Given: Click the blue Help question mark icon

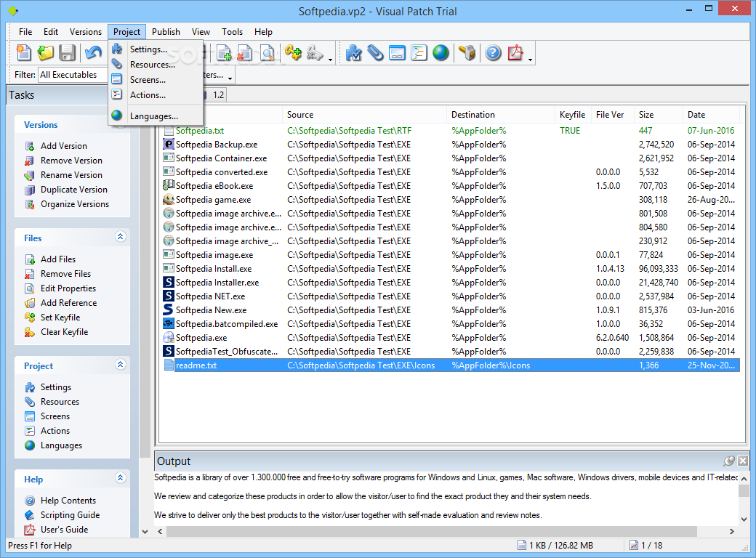Looking at the screenshot, I should [x=493, y=53].
